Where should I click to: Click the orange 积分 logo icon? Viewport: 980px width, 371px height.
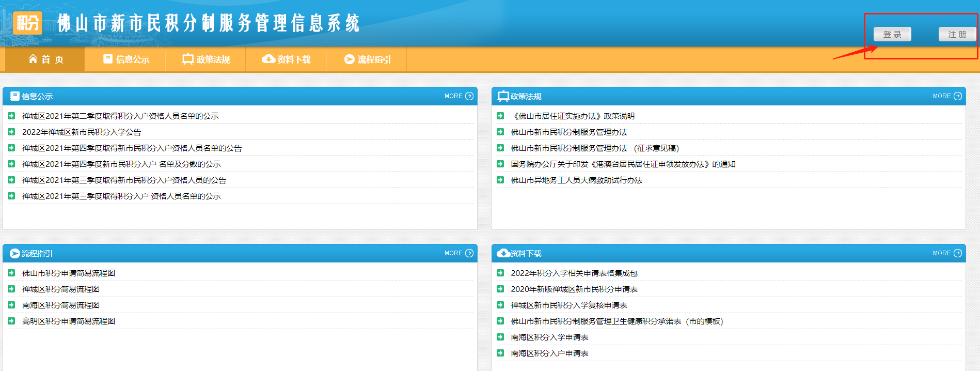click(x=27, y=23)
